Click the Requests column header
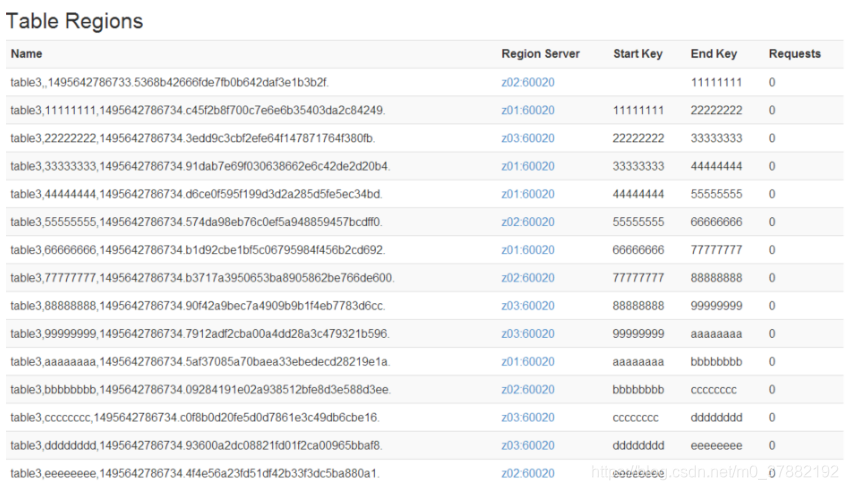This screenshot has height=490, width=848. [x=794, y=54]
